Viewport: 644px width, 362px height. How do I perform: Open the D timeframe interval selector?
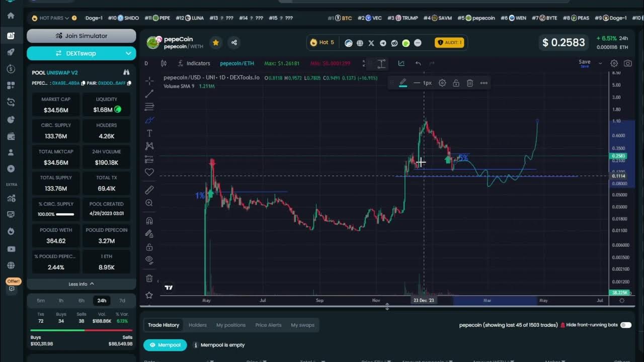click(146, 63)
